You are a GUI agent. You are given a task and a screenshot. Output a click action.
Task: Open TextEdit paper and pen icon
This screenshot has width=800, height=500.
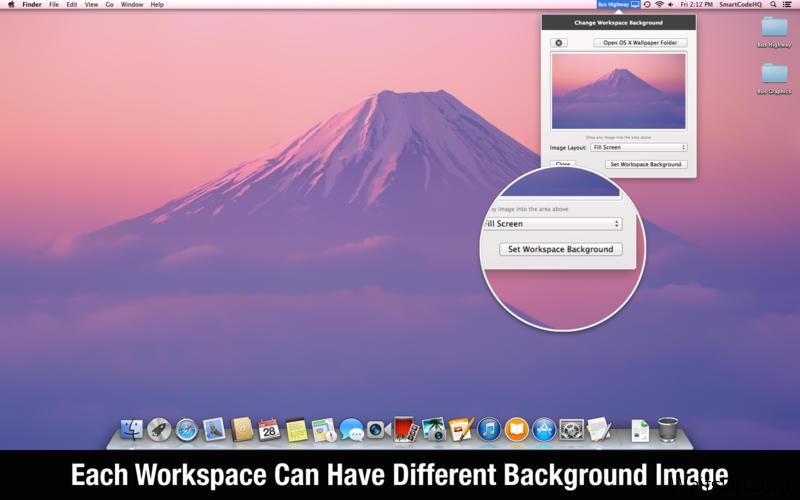599,430
